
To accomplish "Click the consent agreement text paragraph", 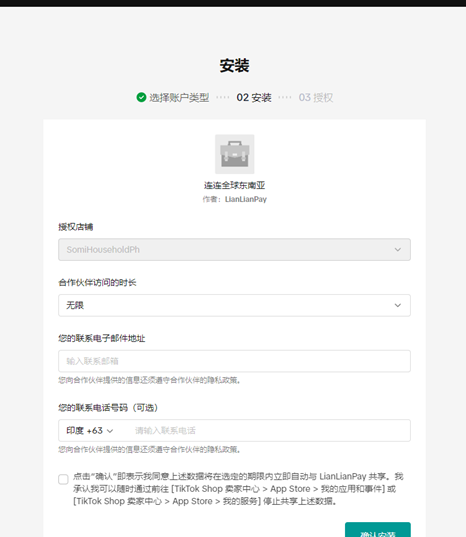I will pyautogui.click(x=238, y=489).
